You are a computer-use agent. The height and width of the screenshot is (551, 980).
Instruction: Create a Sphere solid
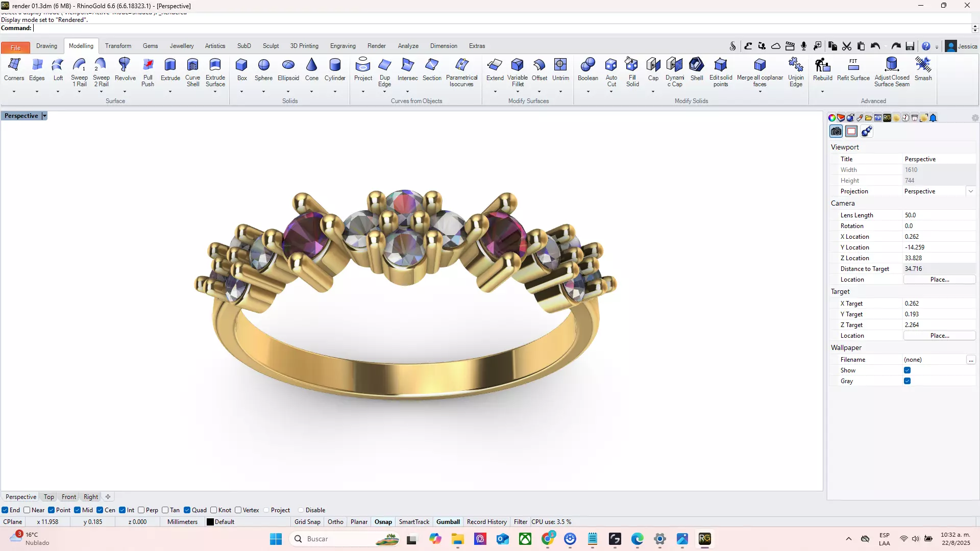click(263, 69)
